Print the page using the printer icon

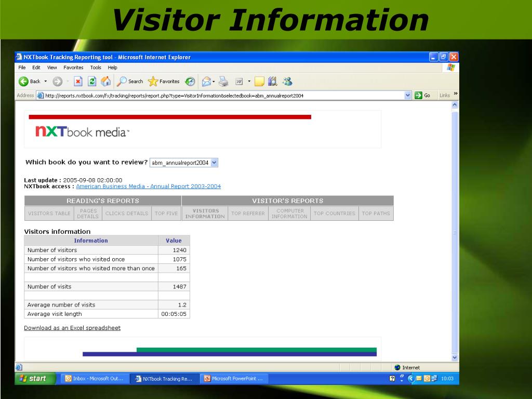223,82
